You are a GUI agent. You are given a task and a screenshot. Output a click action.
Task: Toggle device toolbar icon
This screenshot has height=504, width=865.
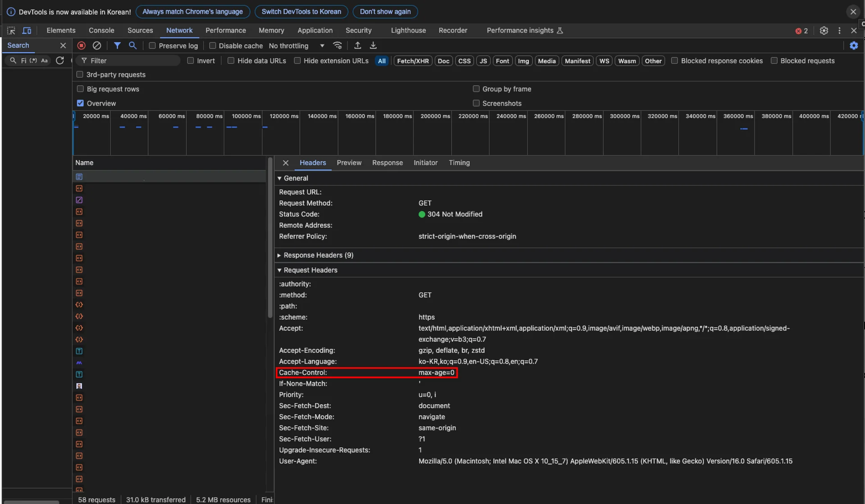(x=27, y=31)
